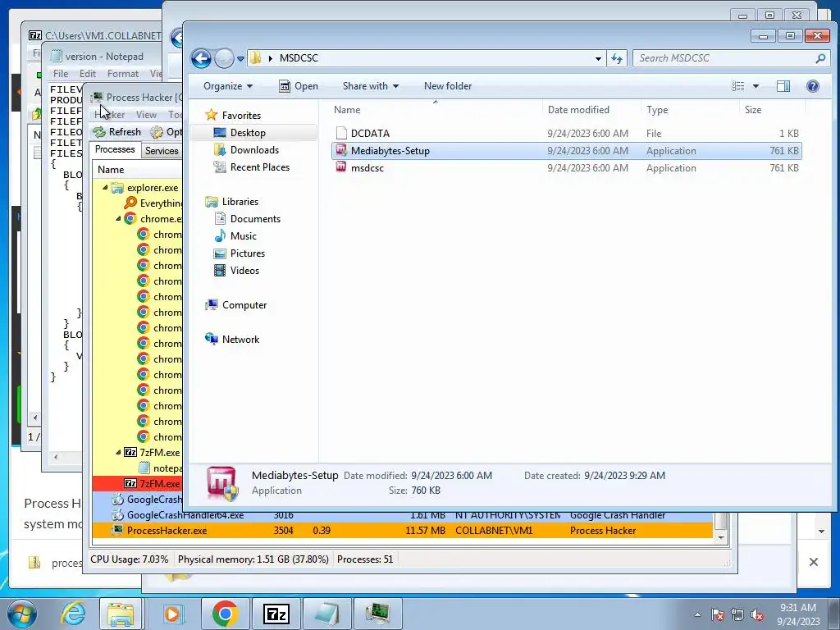Open recent pages dropdown next to Forward arrow
This screenshot has height=630, width=840.
[x=240, y=58]
